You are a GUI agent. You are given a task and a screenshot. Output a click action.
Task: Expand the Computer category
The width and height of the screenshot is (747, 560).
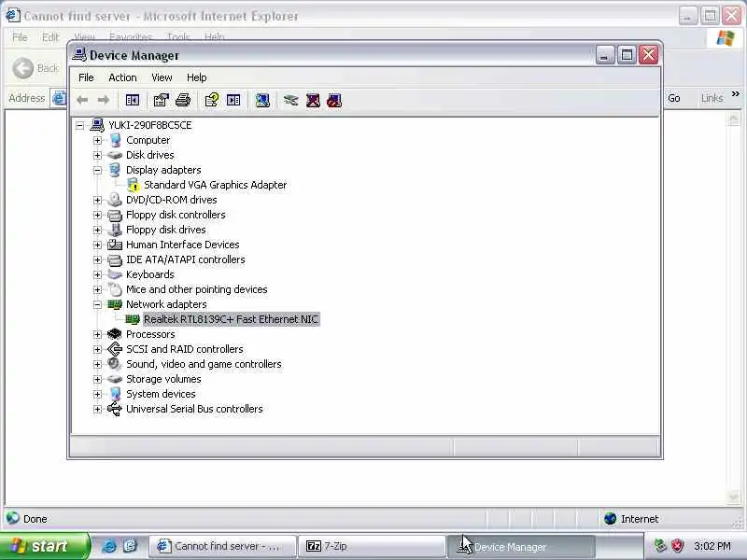click(98, 141)
